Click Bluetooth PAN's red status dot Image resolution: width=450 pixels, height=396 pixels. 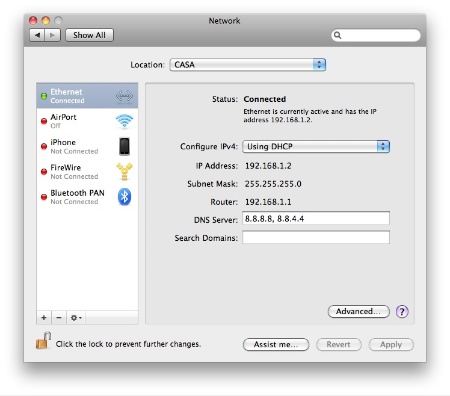pyautogui.click(x=44, y=197)
